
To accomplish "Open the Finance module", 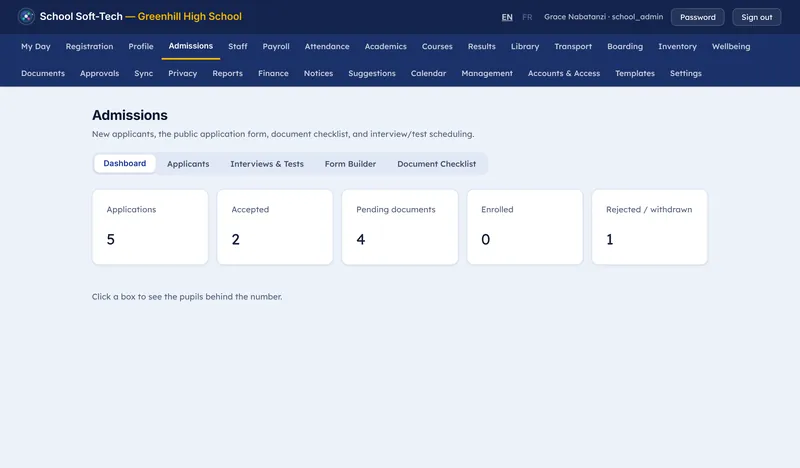I will tap(273, 73).
